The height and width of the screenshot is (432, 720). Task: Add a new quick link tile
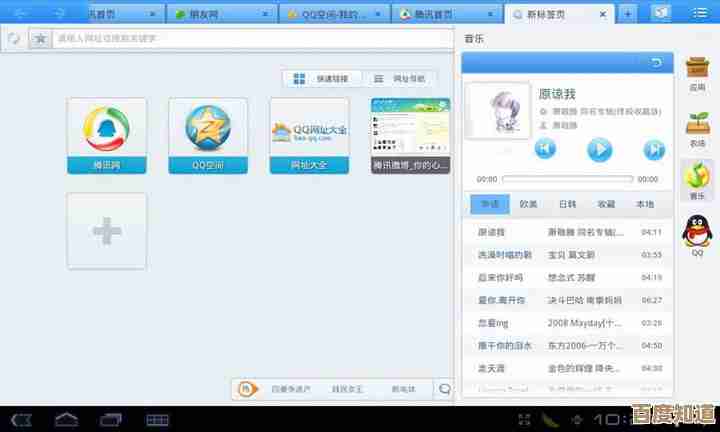click(x=107, y=231)
